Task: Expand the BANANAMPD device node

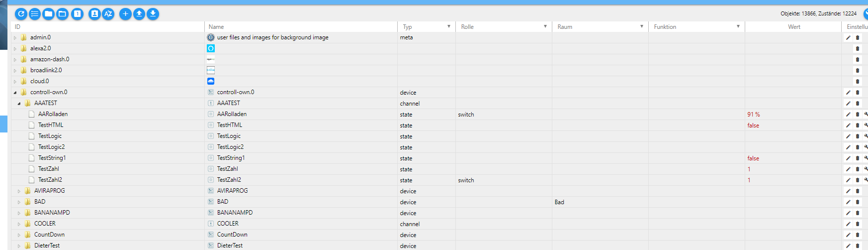Action: pos(19,213)
